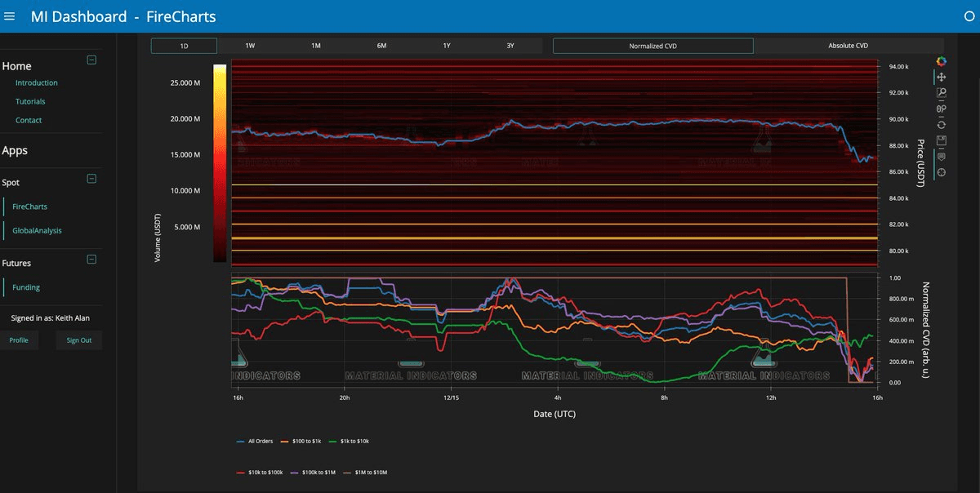Viewport: 980px width, 493px height.
Task: Toggle the Hover tooltip tool
Action: (941, 157)
